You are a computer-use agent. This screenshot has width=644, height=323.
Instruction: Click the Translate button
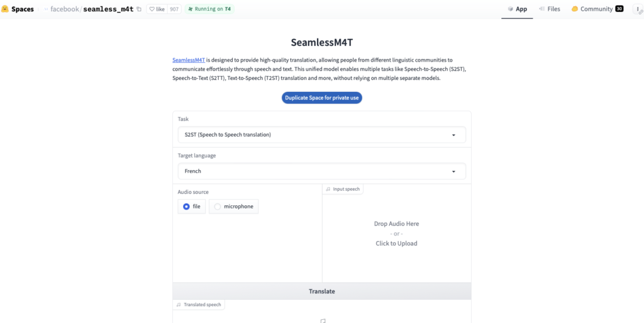(322, 292)
